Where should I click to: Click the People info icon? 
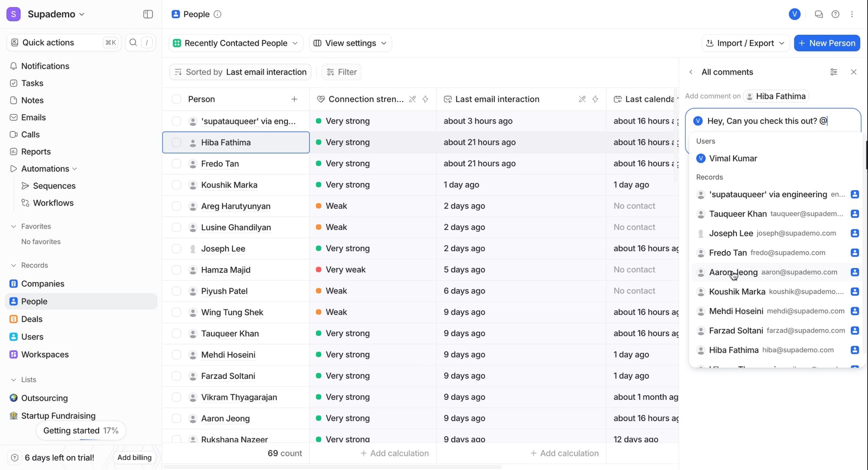(217, 14)
